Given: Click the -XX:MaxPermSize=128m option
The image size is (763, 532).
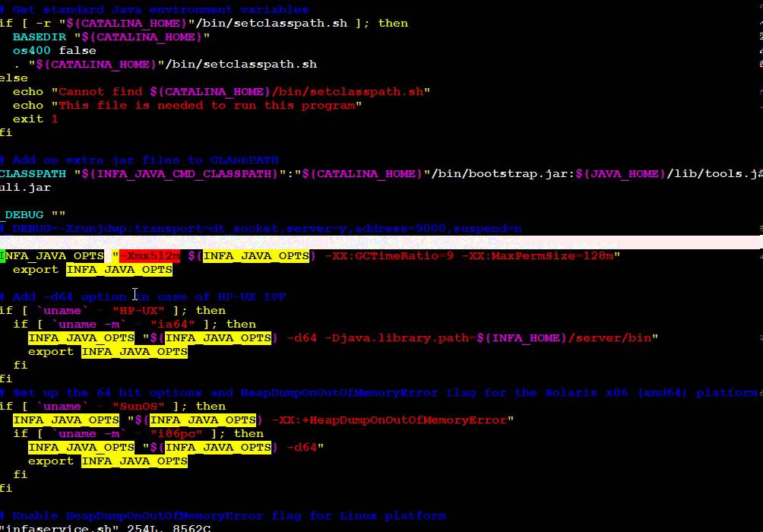Looking at the screenshot, I should click(x=538, y=256).
